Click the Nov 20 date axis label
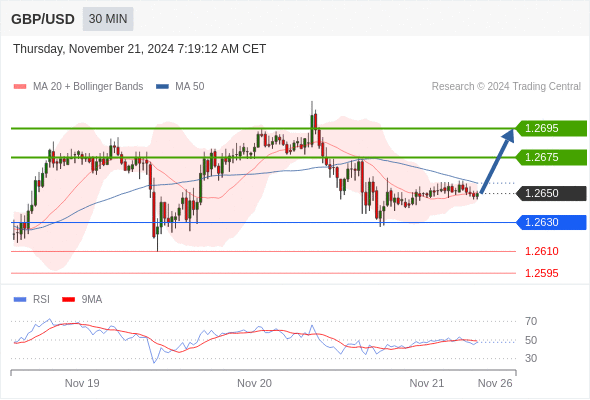 click(x=254, y=383)
